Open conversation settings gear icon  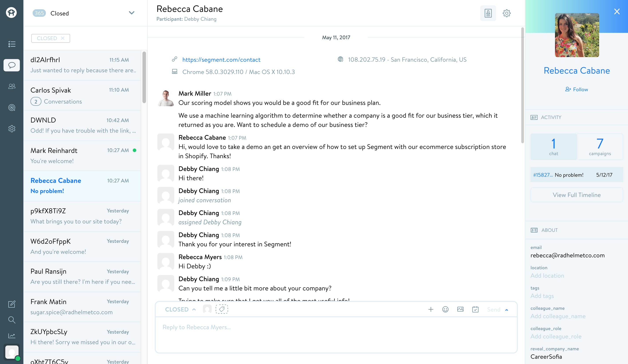[x=506, y=13]
